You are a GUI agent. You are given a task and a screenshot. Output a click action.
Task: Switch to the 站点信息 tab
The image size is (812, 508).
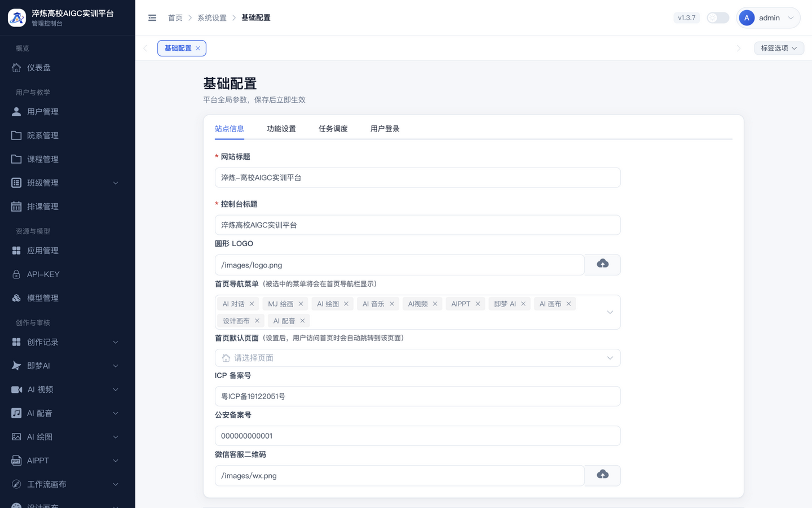pyautogui.click(x=230, y=129)
